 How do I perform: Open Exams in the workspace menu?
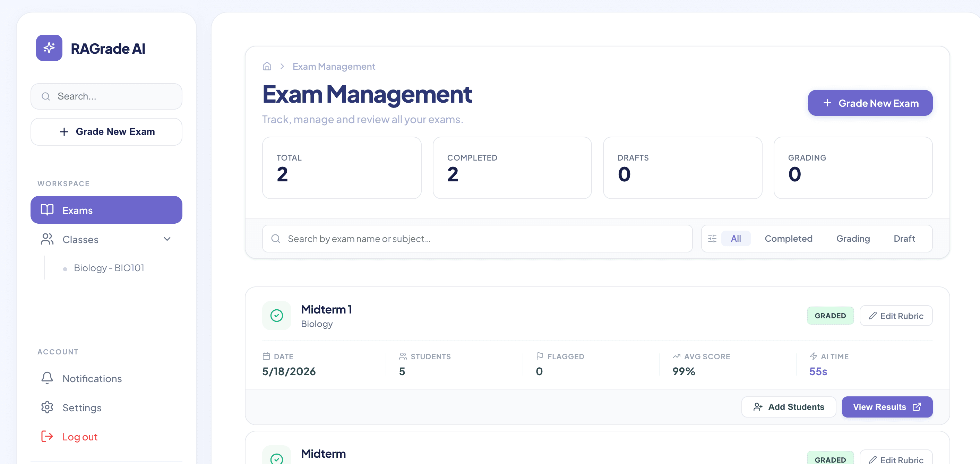(106, 210)
